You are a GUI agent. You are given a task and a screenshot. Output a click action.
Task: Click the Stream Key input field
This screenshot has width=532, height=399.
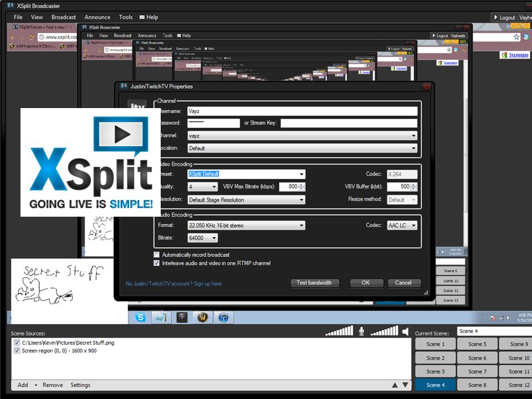[349, 123]
